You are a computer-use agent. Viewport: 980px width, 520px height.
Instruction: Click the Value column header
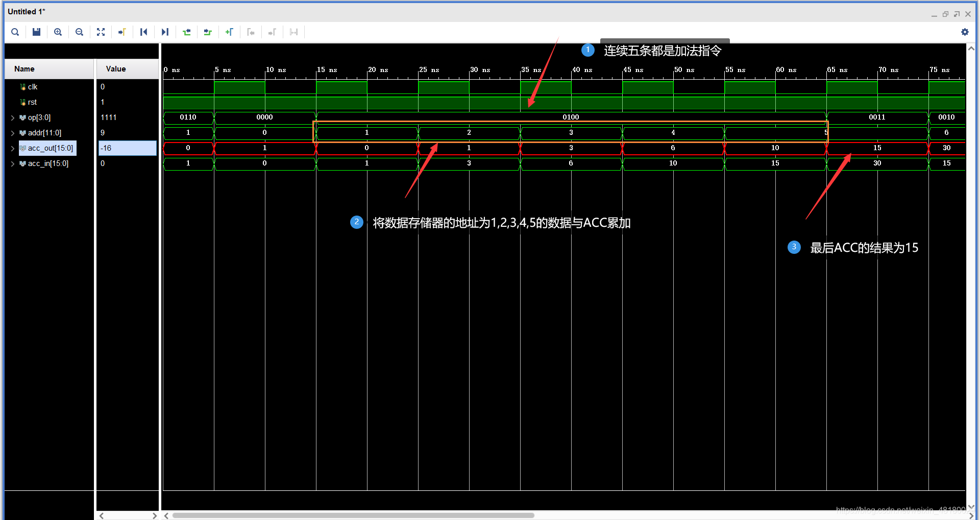pyautogui.click(x=128, y=69)
